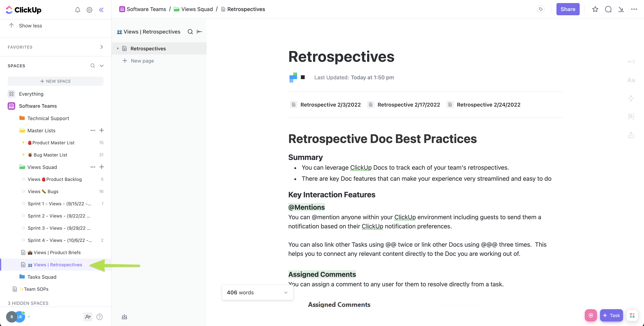
Task: Open the Bug Master List
Action: coord(50,155)
